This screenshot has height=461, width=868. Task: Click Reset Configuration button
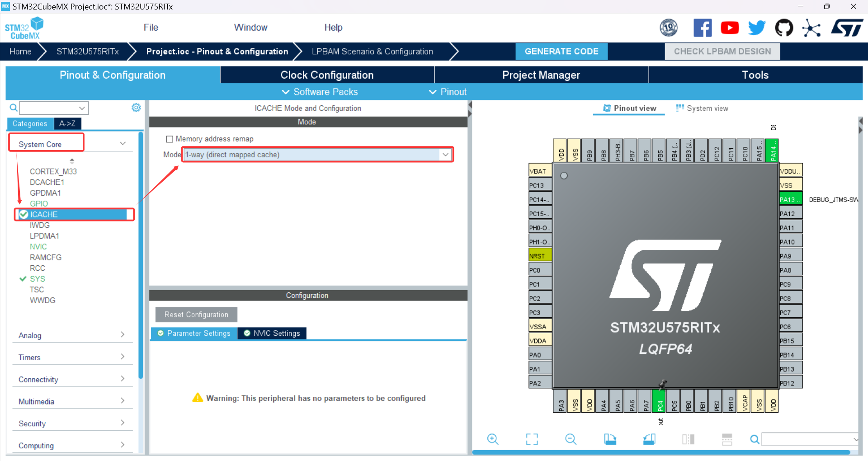[196, 315]
